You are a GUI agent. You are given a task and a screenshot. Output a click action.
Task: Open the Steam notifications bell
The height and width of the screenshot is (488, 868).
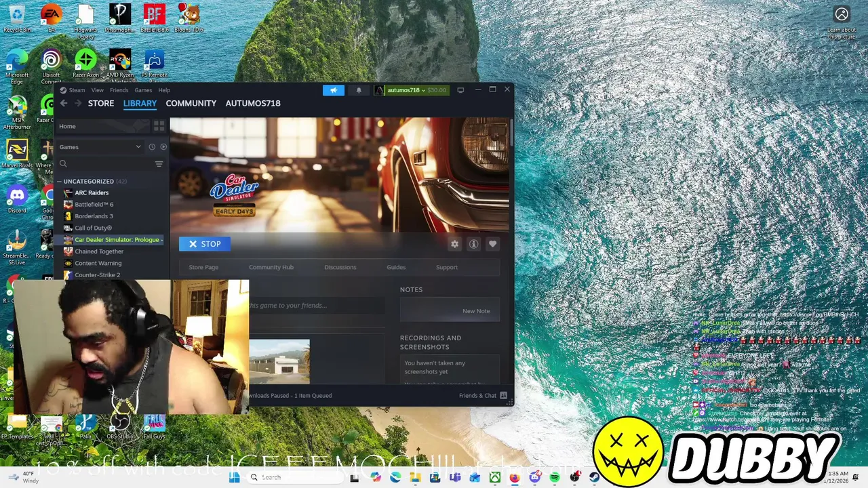[359, 90]
